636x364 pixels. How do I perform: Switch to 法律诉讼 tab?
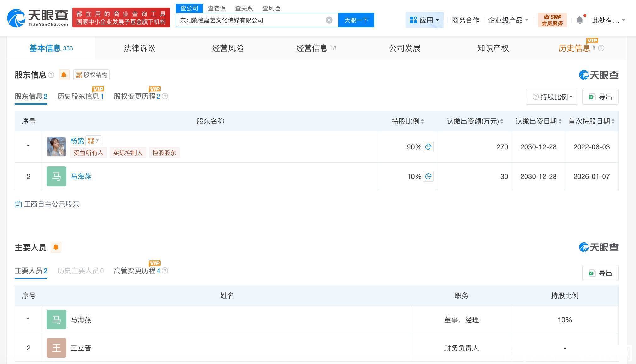click(139, 48)
